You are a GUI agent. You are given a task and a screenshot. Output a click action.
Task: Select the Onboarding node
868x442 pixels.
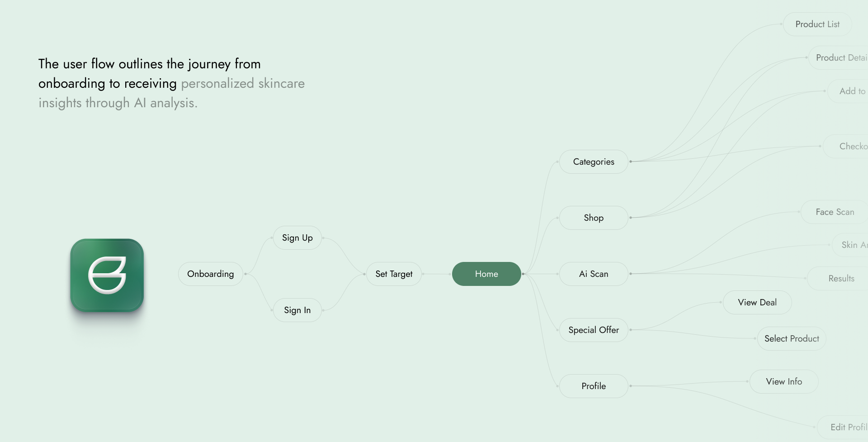211,274
